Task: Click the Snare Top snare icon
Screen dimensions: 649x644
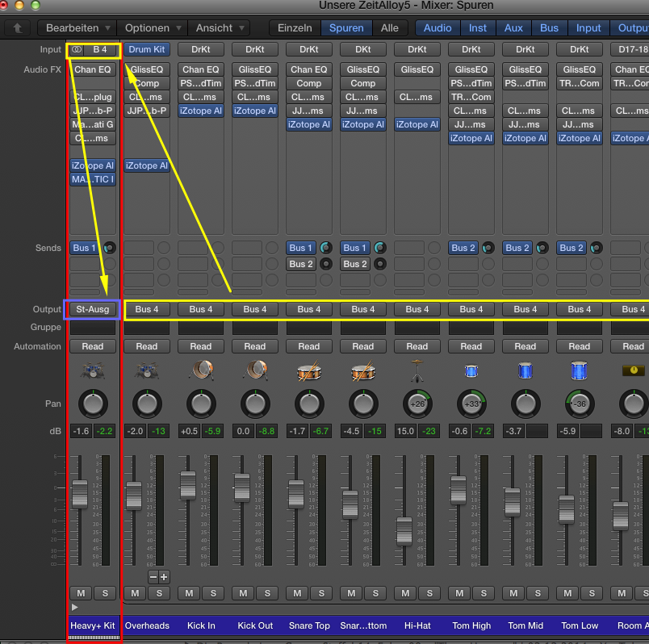Action: click(x=309, y=371)
